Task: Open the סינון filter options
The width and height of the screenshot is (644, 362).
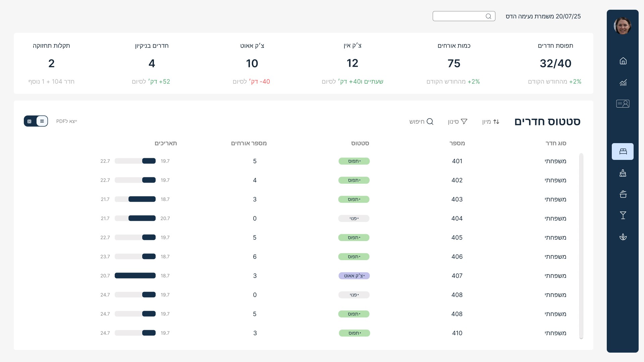Action: (x=458, y=121)
